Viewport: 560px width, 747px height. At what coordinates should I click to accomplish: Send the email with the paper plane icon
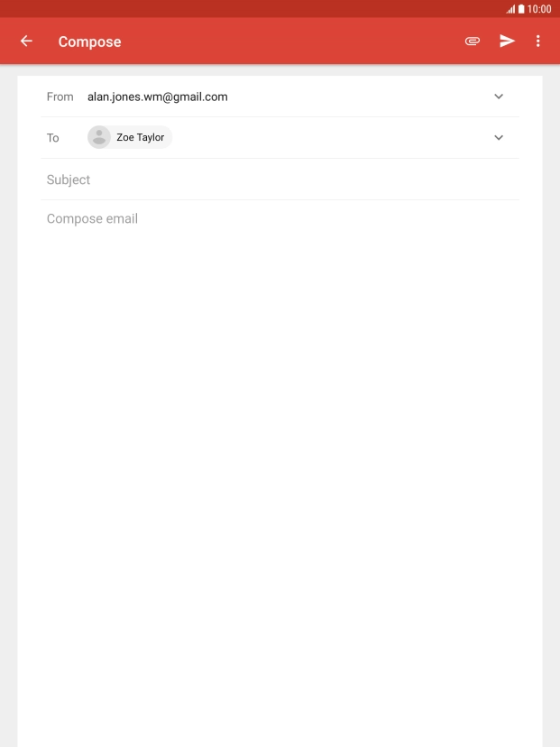pyautogui.click(x=507, y=41)
